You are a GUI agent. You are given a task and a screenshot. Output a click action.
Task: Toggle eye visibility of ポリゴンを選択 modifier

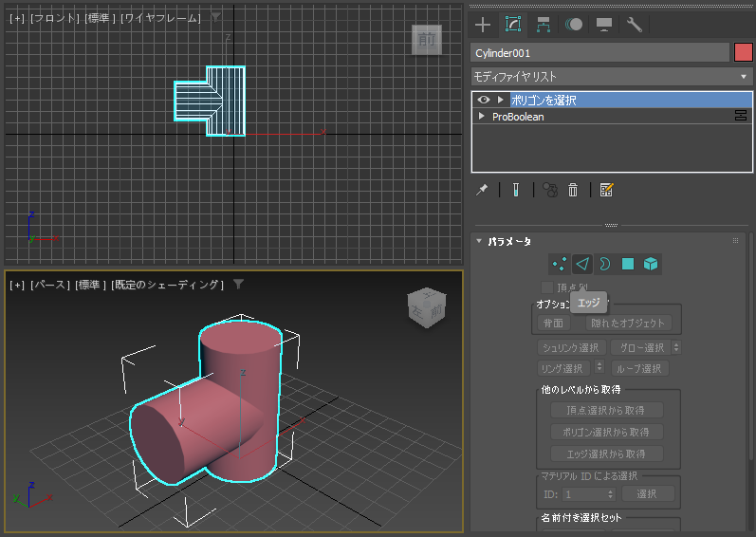(484, 100)
